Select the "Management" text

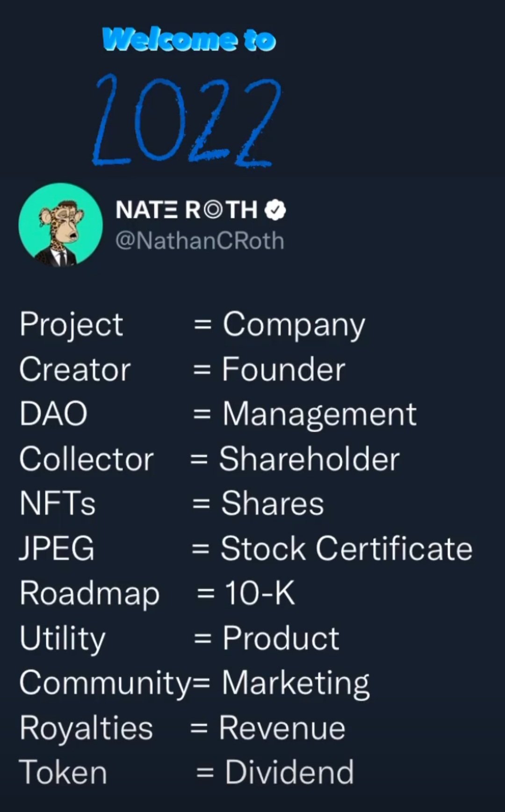(319, 414)
